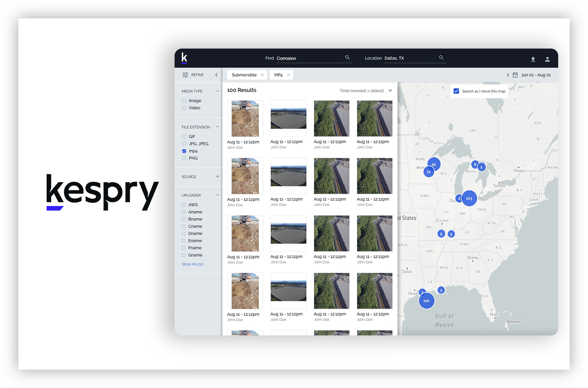Click the 54 map cluster marker
Screen dimensions: 588x388
pyautogui.click(x=434, y=164)
